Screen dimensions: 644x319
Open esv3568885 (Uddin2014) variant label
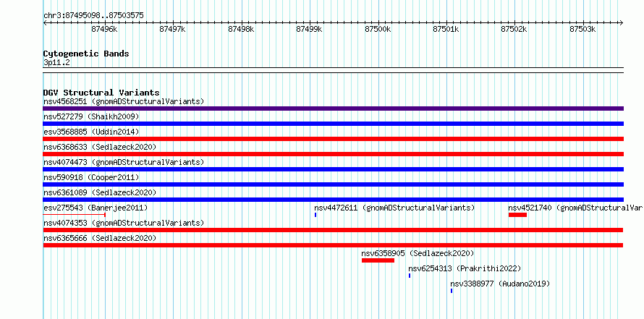[91, 132]
